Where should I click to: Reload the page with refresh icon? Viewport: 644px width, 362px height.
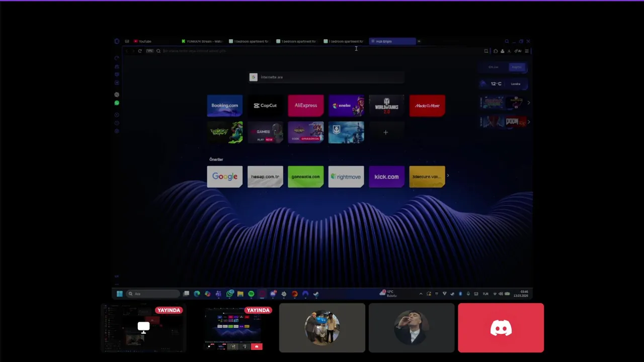pyautogui.click(x=140, y=51)
